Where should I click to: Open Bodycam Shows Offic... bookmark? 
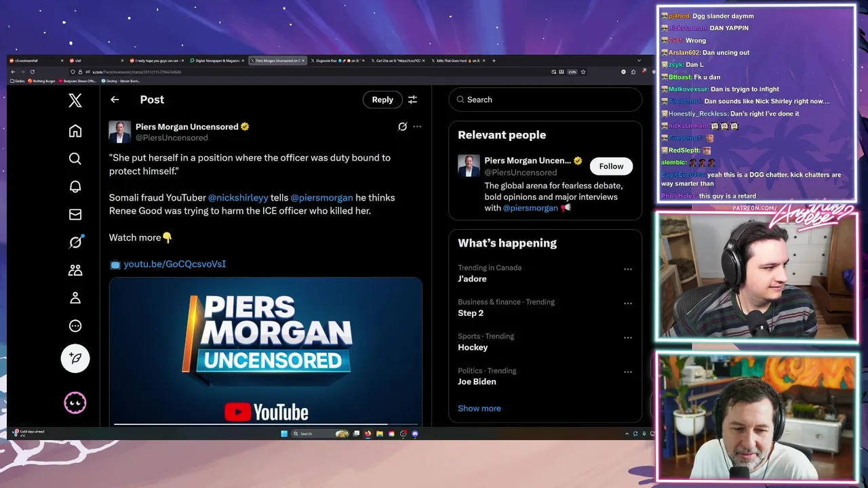coord(78,81)
